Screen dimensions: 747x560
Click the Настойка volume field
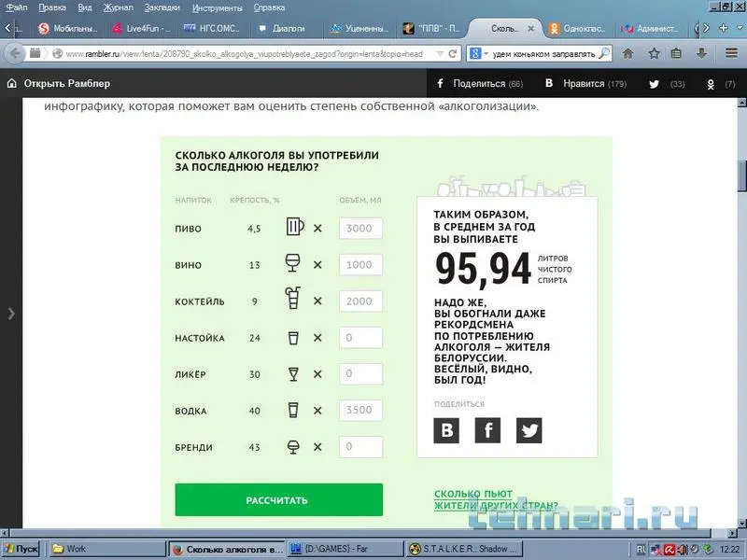360,338
